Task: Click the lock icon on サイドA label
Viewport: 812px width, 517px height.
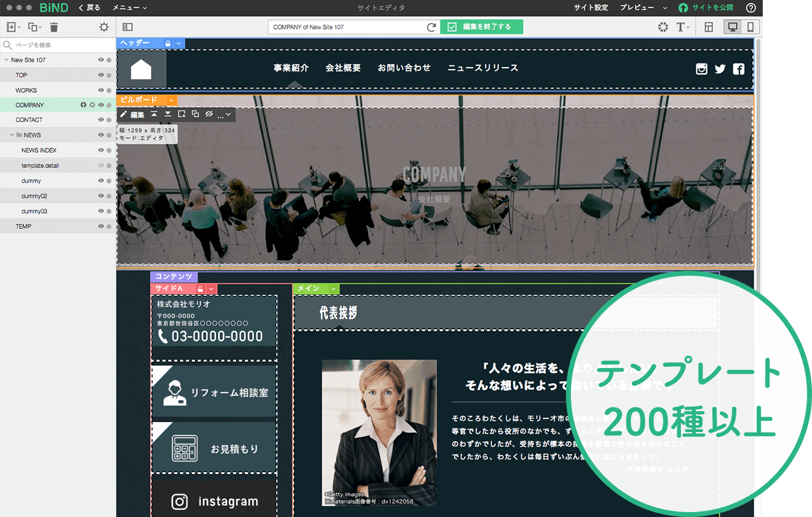Action: pyautogui.click(x=201, y=289)
